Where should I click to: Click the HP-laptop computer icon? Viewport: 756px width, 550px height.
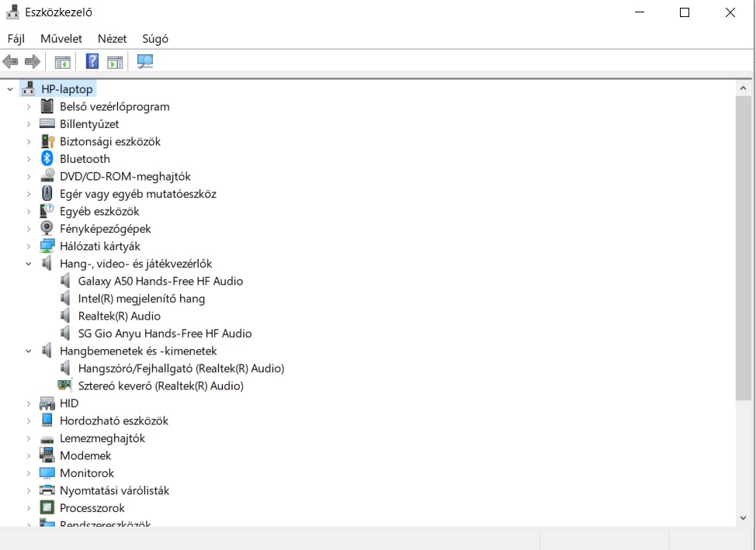29,88
